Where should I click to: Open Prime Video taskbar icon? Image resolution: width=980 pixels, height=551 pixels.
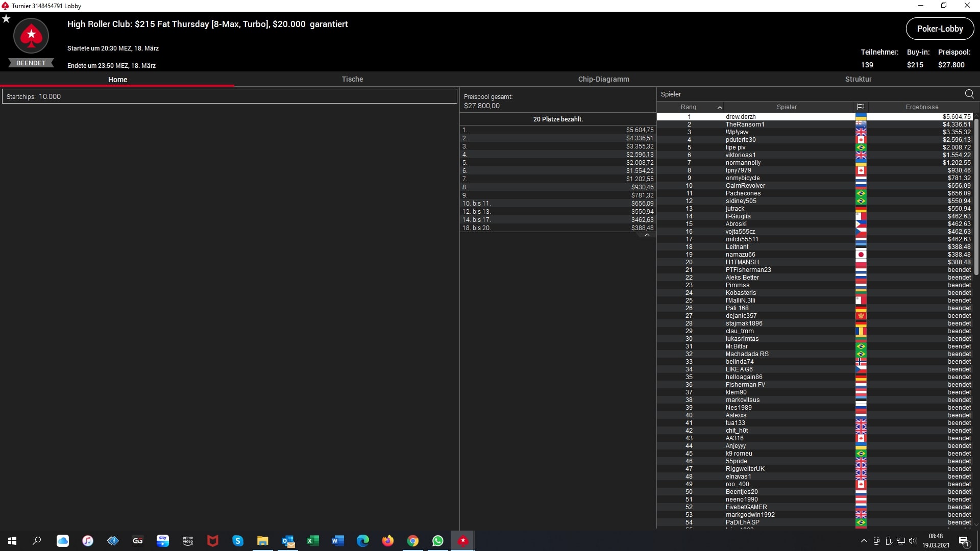coord(188,541)
